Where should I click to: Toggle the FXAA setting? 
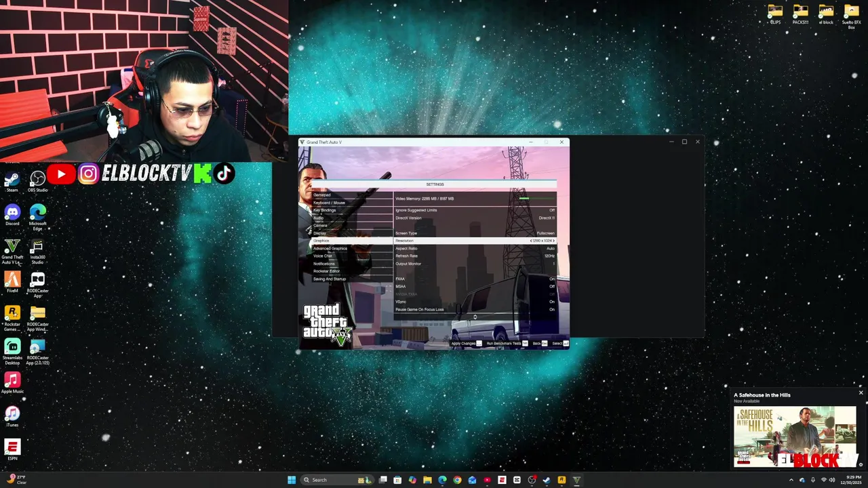pos(475,279)
